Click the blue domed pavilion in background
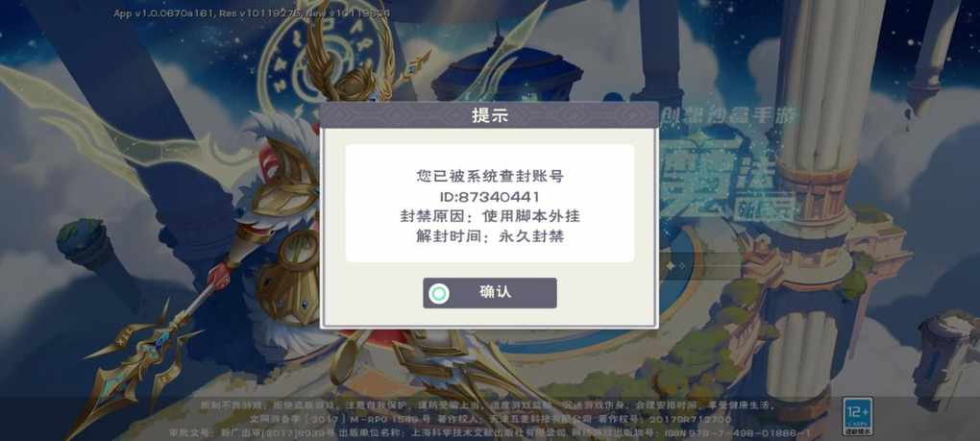Screen dimensions: 980x441 pyautogui.click(x=506, y=72)
